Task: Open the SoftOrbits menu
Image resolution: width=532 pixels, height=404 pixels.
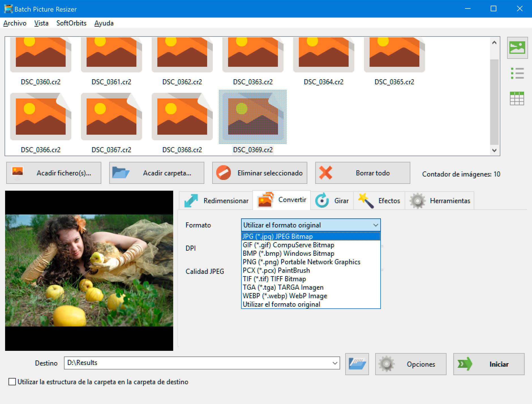Action: tap(71, 23)
